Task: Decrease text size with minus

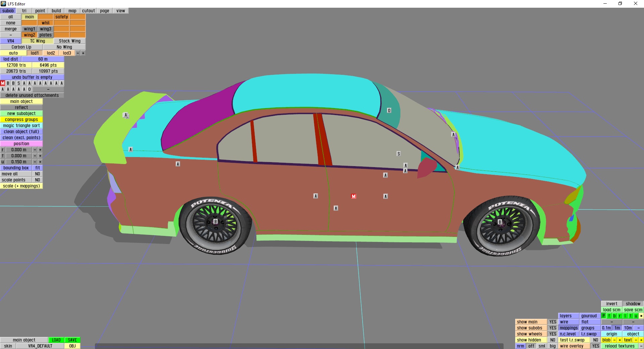Action: coord(636,340)
